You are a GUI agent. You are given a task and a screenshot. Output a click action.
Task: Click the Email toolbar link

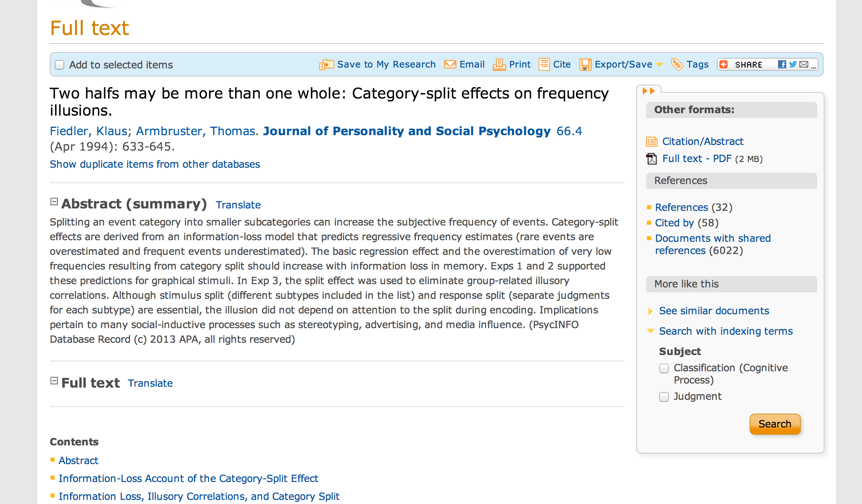[472, 64]
